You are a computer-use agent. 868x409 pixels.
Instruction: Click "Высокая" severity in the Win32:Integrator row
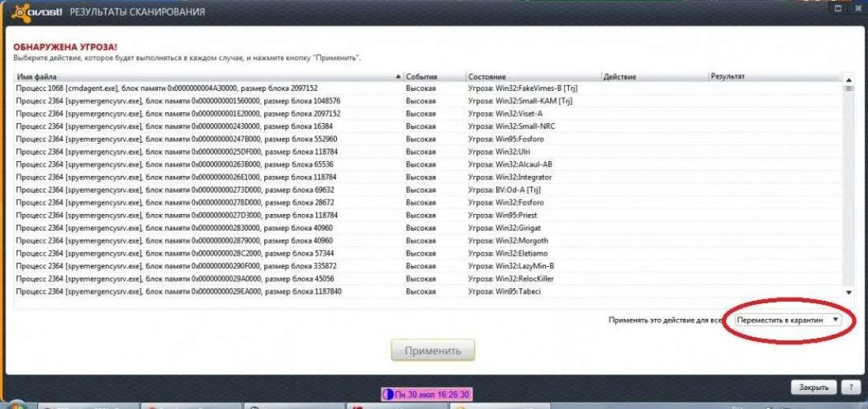(421, 178)
